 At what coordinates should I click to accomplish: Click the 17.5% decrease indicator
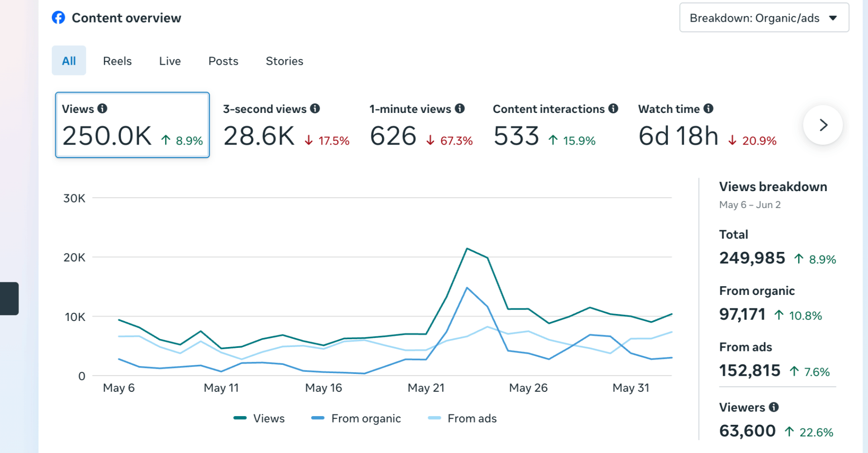(327, 141)
